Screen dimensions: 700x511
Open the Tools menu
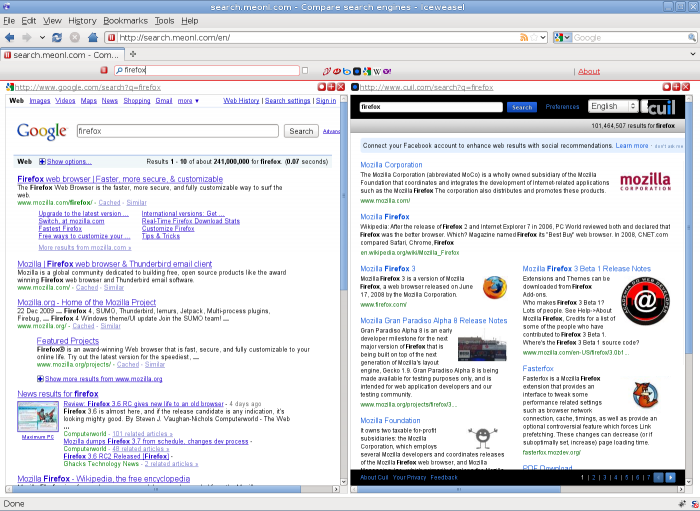(x=164, y=21)
